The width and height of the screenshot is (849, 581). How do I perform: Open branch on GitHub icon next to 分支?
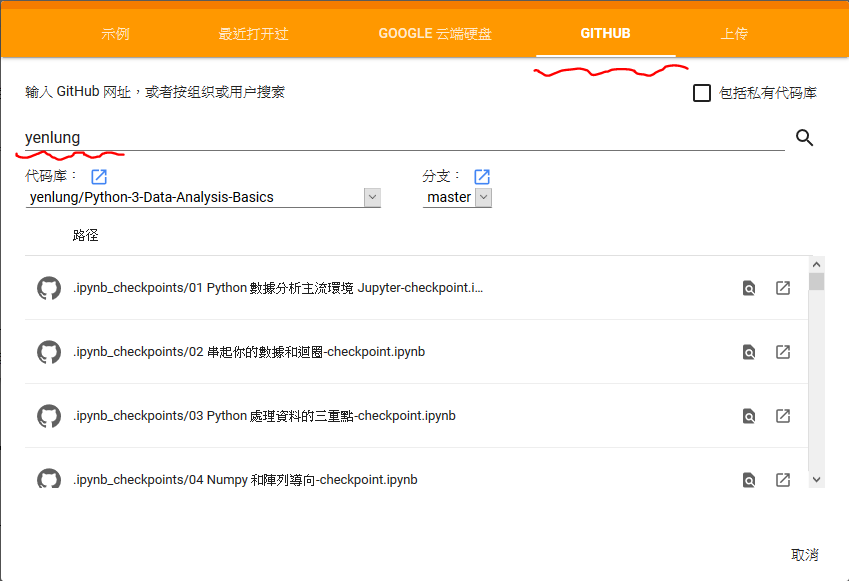(482, 177)
